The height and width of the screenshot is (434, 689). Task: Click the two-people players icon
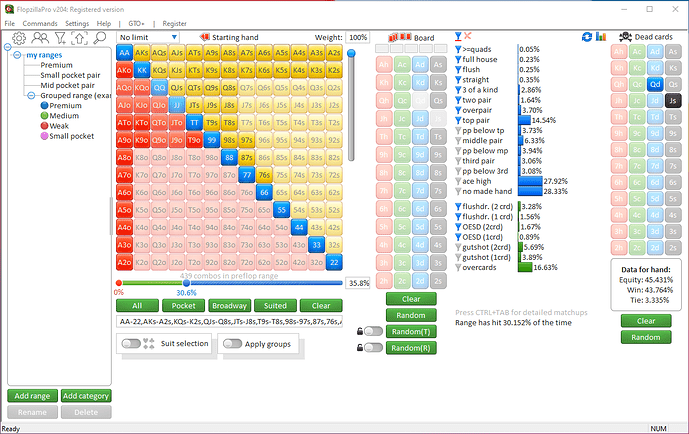point(40,38)
